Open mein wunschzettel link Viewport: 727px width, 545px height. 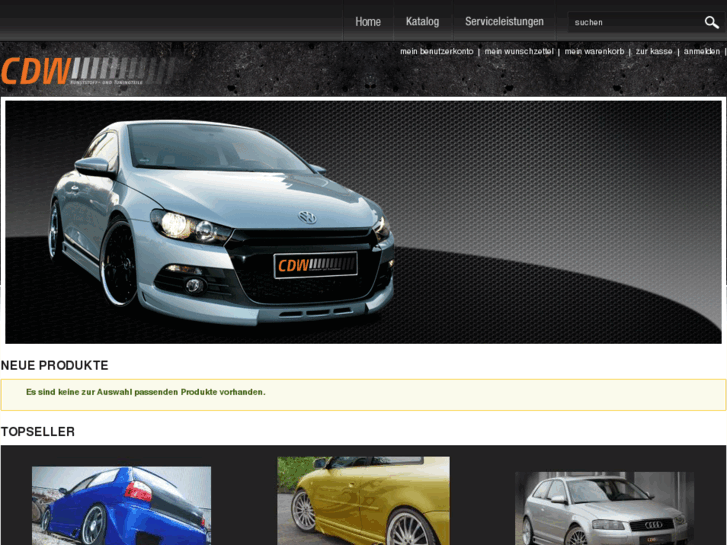point(519,51)
